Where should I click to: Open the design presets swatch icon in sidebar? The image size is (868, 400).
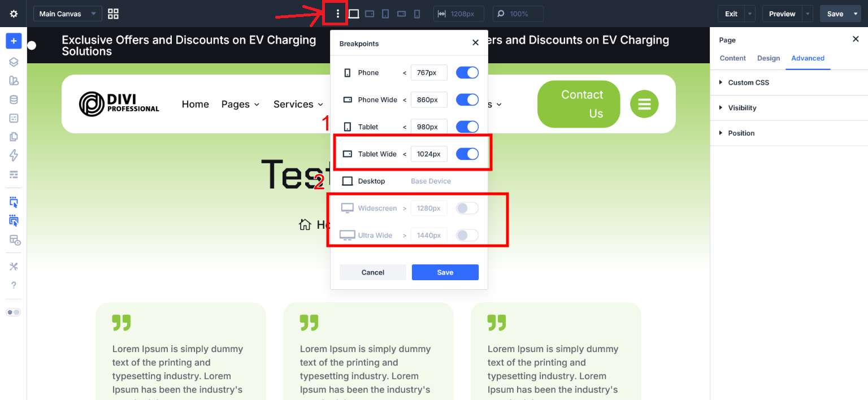tap(14, 81)
